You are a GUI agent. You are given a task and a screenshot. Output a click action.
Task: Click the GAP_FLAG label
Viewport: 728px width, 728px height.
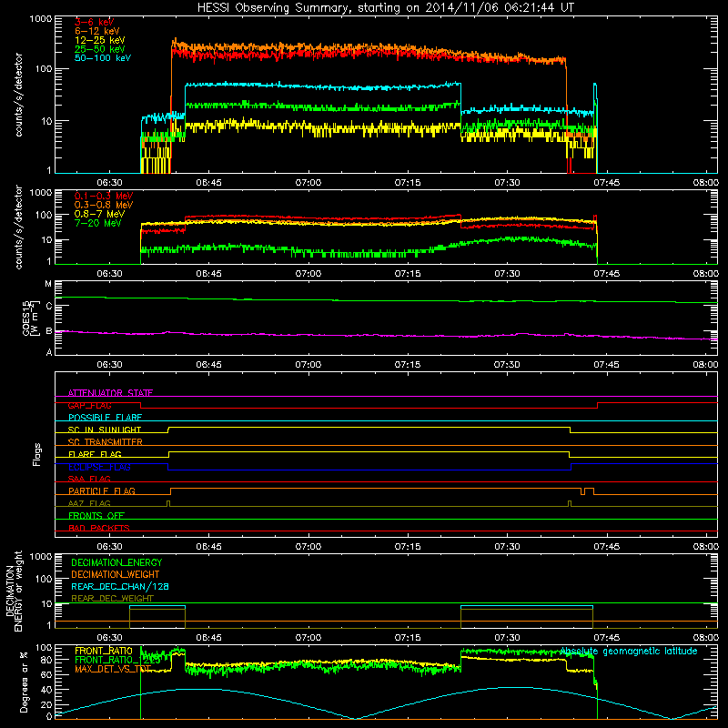coord(90,405)
